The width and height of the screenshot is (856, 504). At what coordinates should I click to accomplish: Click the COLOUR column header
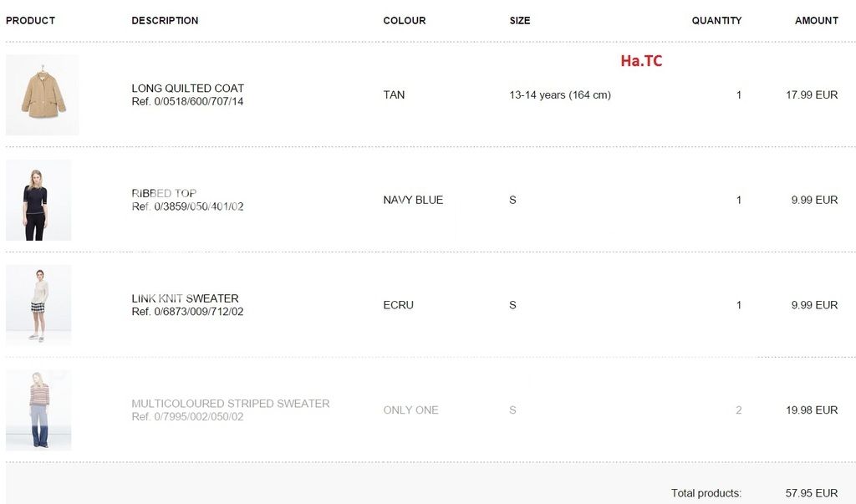click(404, 20)
